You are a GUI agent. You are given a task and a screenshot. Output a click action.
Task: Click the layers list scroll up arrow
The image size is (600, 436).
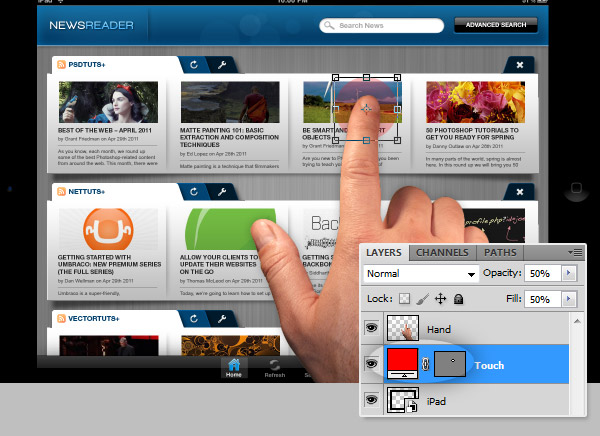tap(577, 321)
